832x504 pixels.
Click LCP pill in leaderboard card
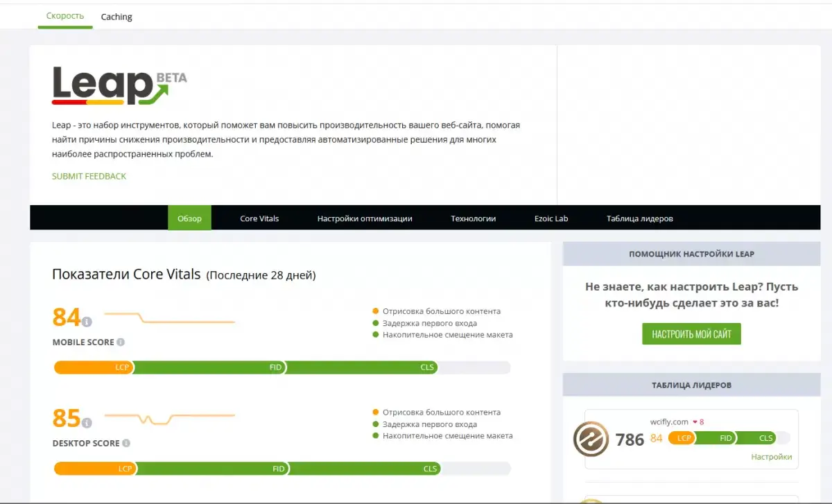click(x=682, y=438)
